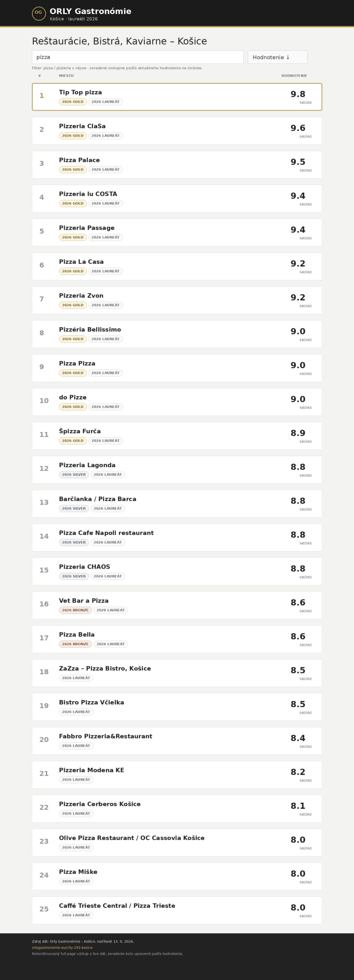Focus the pizza search input field

(x=138, y=57)
